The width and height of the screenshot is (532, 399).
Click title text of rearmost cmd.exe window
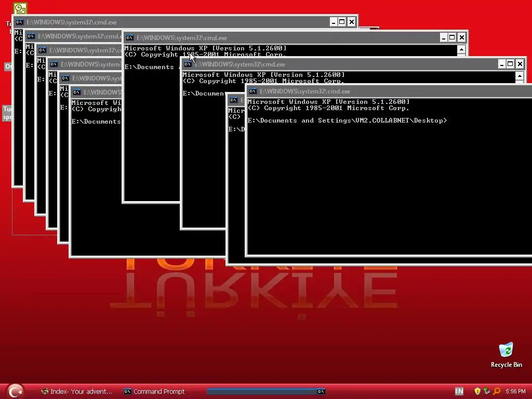tap(72, 22)
